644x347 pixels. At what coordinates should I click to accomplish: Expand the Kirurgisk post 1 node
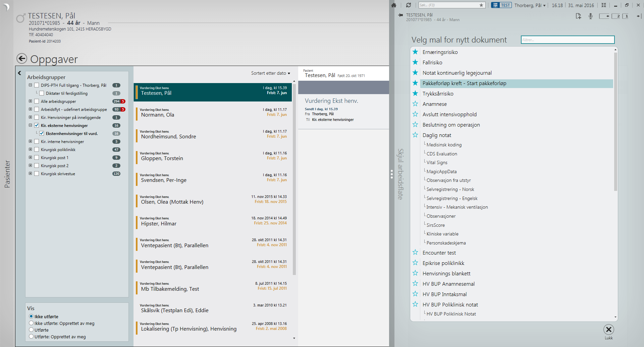30,157
